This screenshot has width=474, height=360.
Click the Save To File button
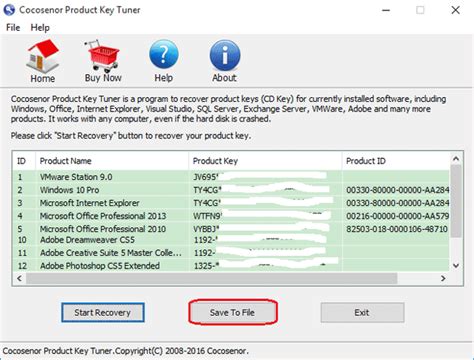click(x=233, y=312)
